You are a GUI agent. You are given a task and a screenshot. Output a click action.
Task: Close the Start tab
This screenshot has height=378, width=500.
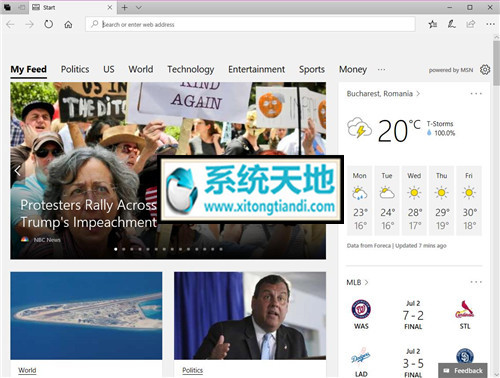(110, 7)
